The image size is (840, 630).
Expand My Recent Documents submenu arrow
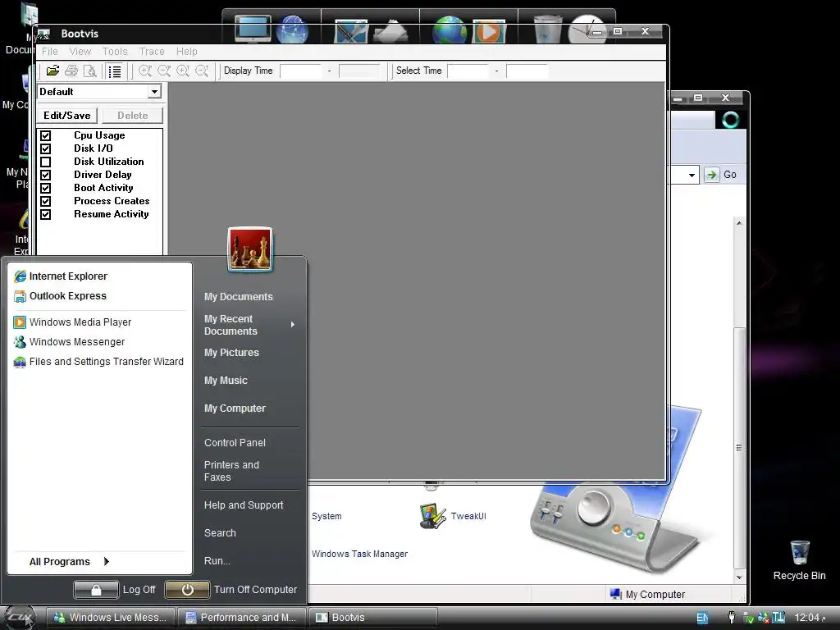(293, 325)
